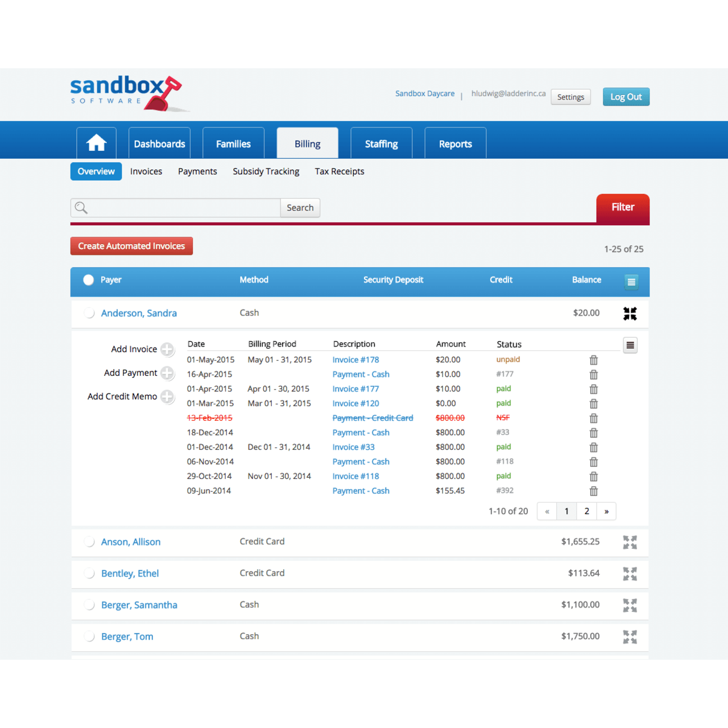The height and width of the screenshot is (728, 728).
Task: Expand Allison Anson's billing details
Action: (630, 542)
